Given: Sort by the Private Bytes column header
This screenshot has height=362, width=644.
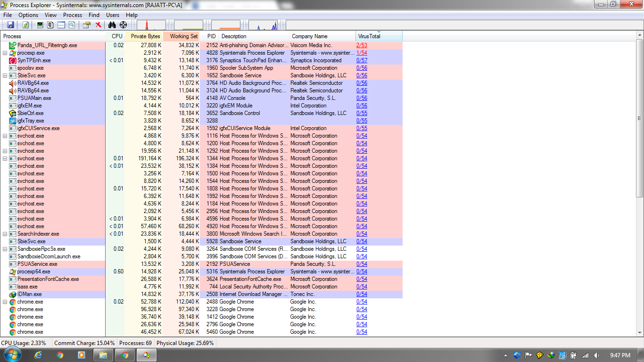Looking at the screenshot, I should click(144, 36).
